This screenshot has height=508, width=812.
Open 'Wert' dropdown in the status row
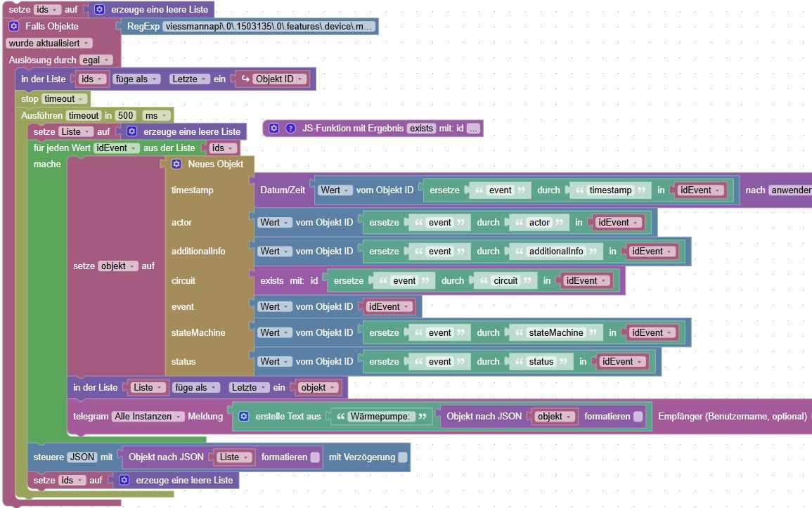tap(274, 362)
